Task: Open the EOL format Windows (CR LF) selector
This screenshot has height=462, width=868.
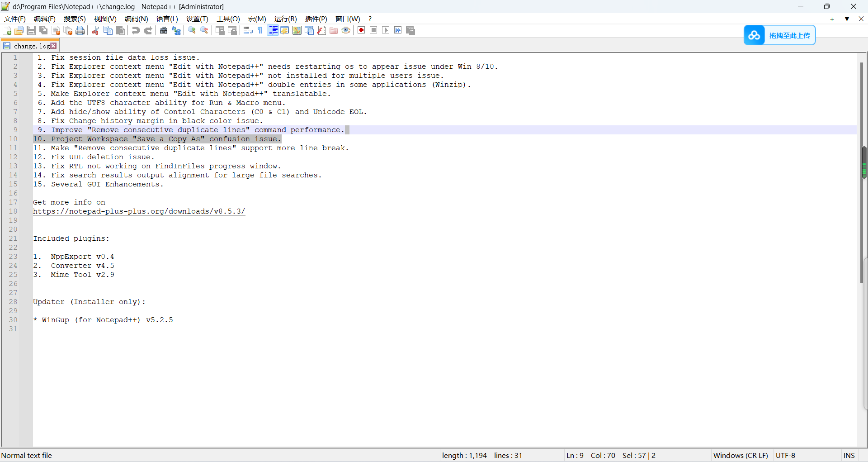Action: [740, 455]
